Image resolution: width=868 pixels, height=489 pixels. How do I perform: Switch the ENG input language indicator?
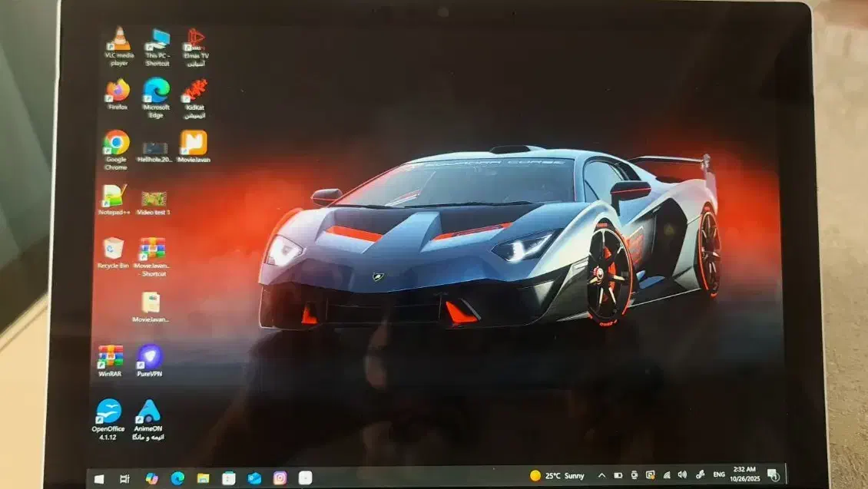(719, 475)
